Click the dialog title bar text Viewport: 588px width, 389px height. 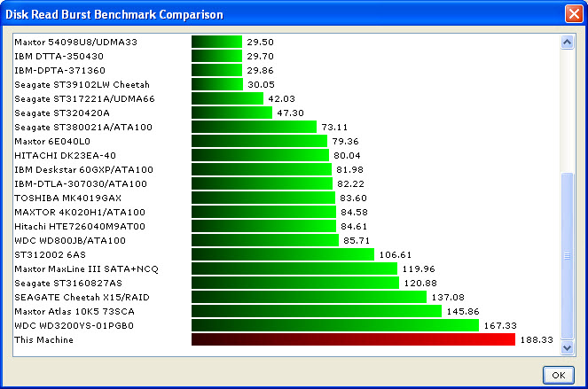pos(114,14)
